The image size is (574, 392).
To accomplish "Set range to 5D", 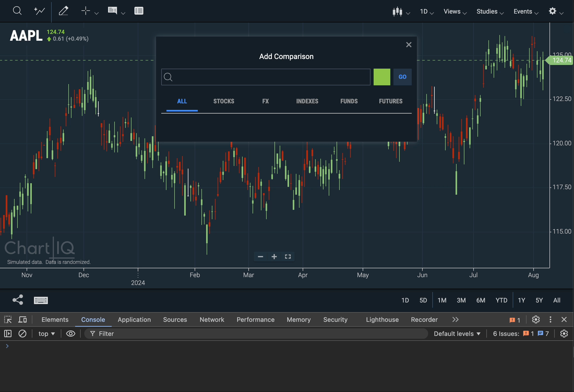I will [x=423, y=300].
